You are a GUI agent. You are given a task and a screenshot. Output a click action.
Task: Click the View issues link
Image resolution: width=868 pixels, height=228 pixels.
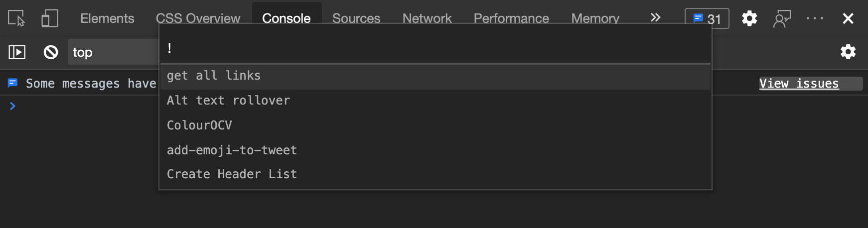pos(799,83)
